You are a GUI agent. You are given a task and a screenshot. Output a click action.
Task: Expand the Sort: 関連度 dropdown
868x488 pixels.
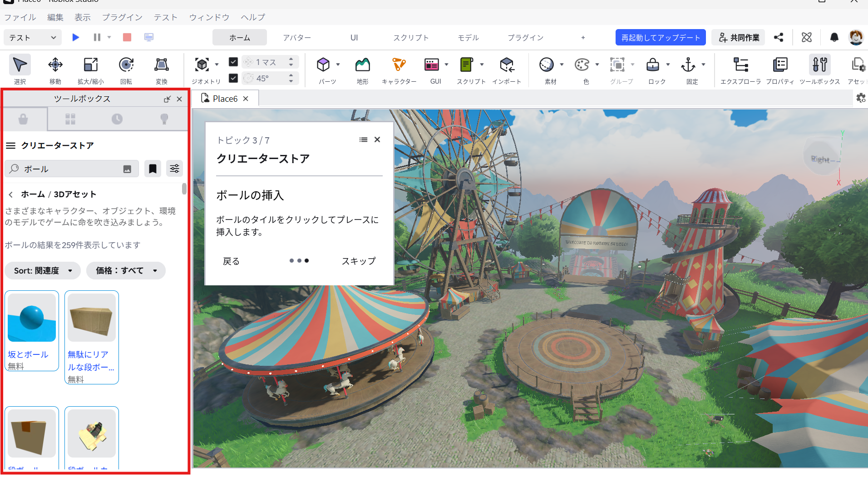pos(43,270)
